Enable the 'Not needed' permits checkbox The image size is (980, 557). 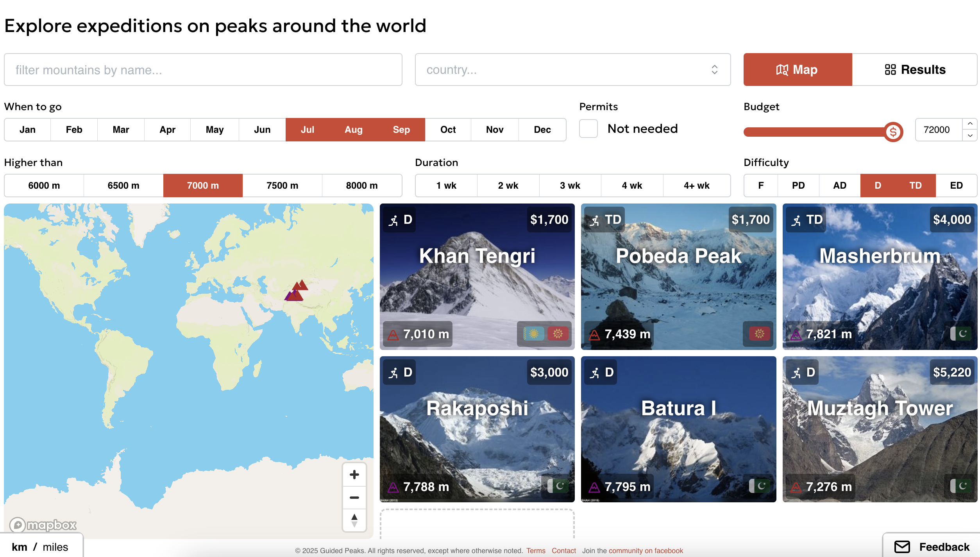click(x=588, y=129)
